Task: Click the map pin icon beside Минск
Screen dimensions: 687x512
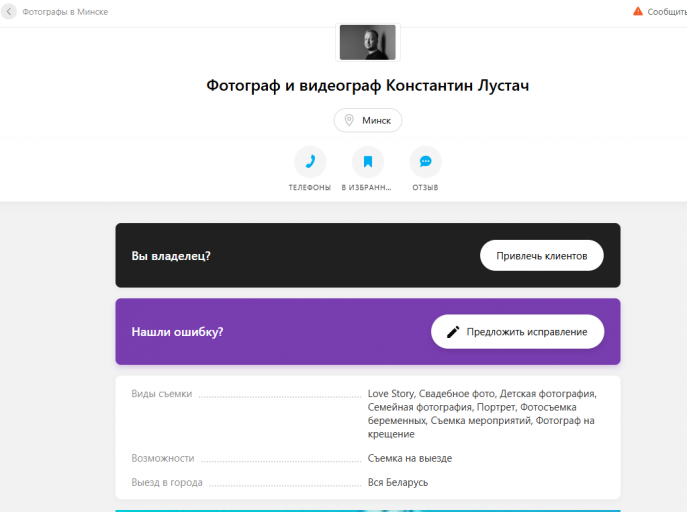Action: (x=349, y=120)
